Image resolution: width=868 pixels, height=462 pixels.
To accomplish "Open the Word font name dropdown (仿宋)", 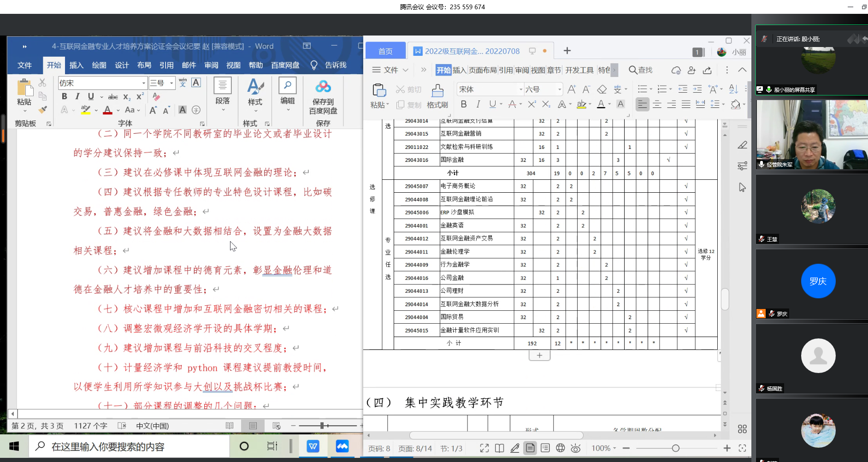I will pyautogui.click(x=144, y=83).
